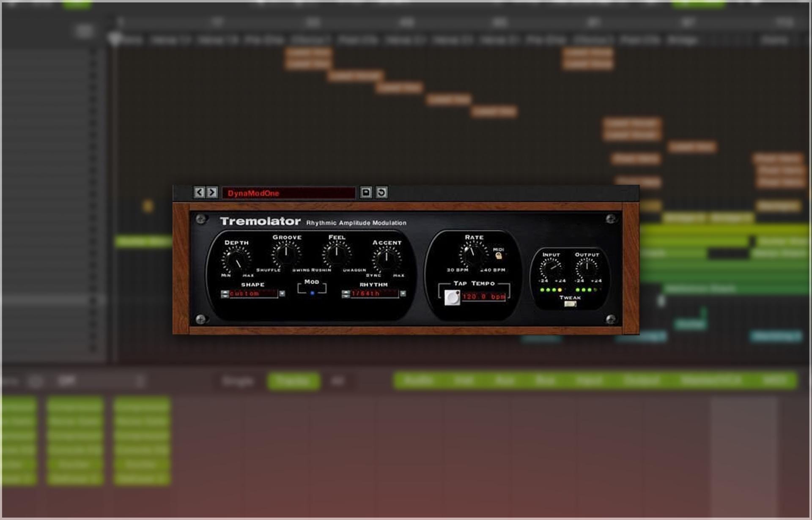
Task: Click the circular-arrow preset reset icon
Action: pos(381,193)
